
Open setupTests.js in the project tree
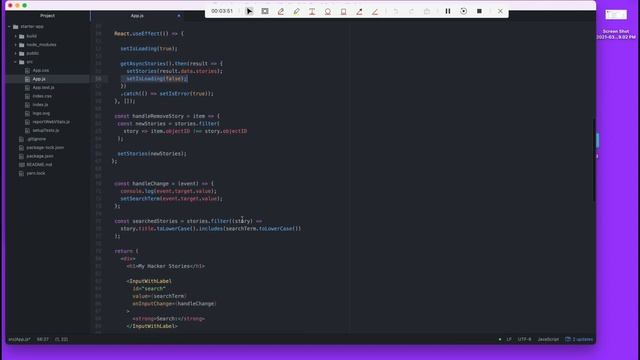[46, 131]
